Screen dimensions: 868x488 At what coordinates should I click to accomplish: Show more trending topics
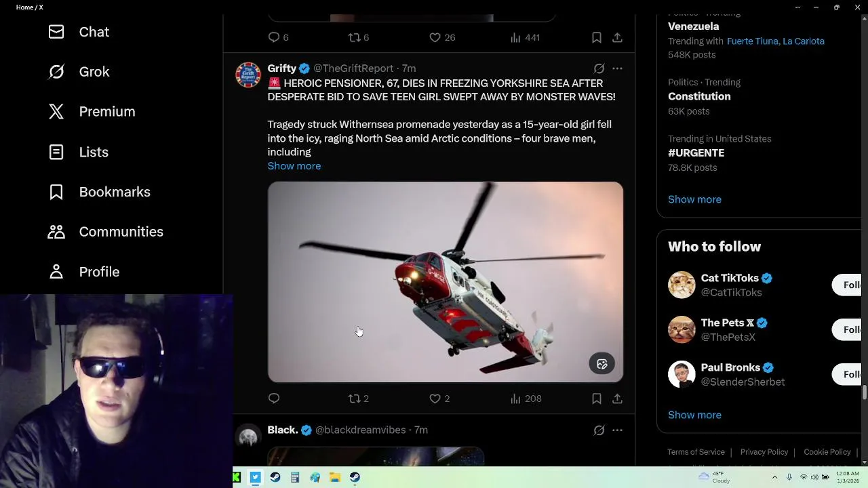point(694,199)
